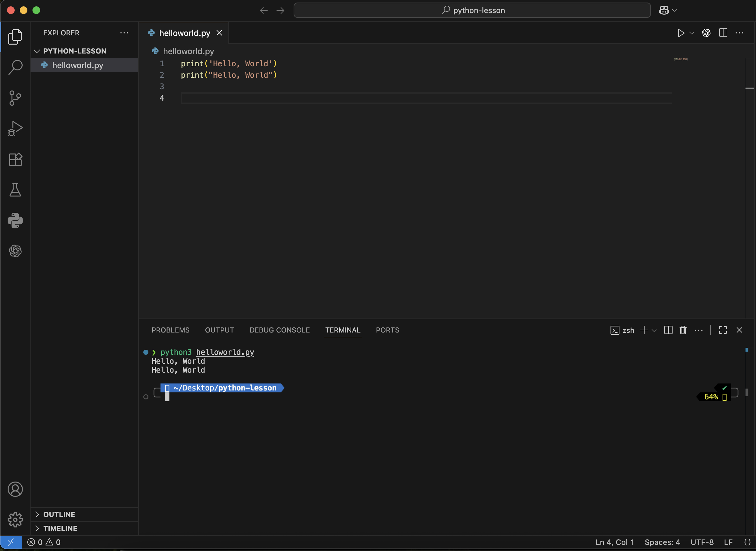
Task: Open the Explorer view in activity bar
Action: 15,37
